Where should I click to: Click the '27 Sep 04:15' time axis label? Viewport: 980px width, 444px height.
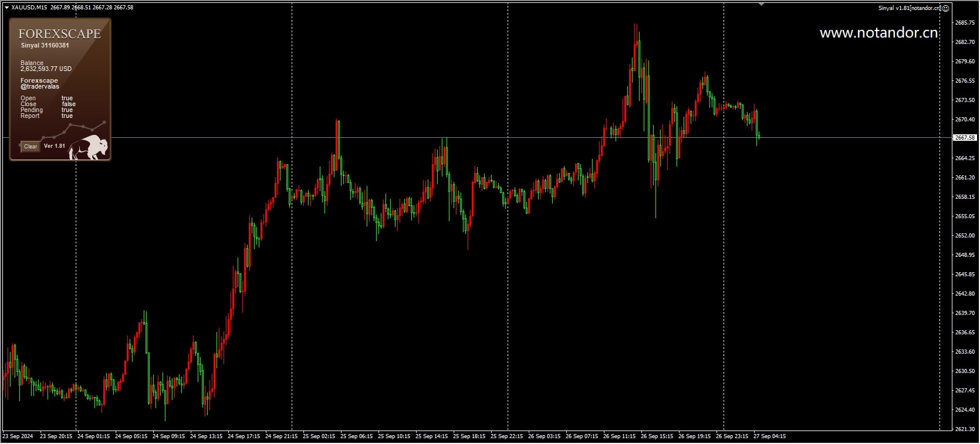tap(769, 436)
